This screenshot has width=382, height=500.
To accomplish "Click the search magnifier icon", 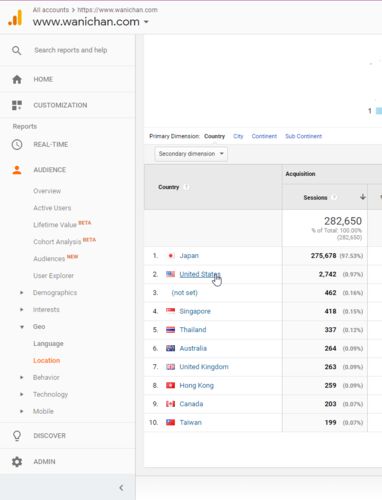I will pyautogui.click(x=16, y=50).
